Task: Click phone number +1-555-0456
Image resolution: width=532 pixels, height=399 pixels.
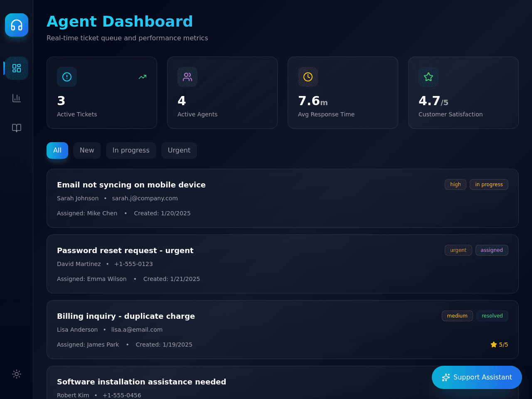Action: (122, 395)
